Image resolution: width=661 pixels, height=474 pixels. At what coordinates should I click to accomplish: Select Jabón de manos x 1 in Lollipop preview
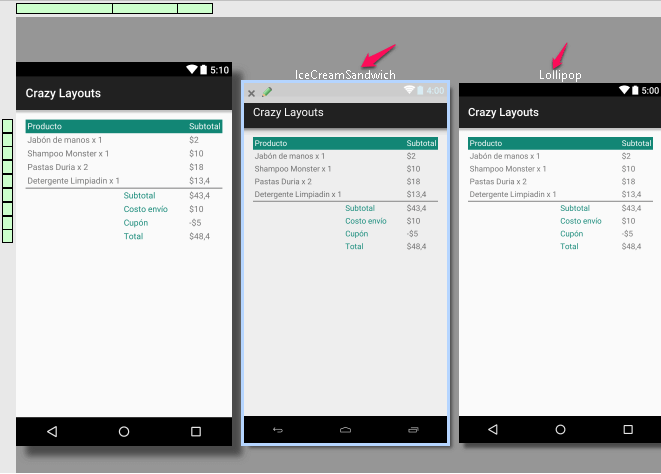[505, 156]
